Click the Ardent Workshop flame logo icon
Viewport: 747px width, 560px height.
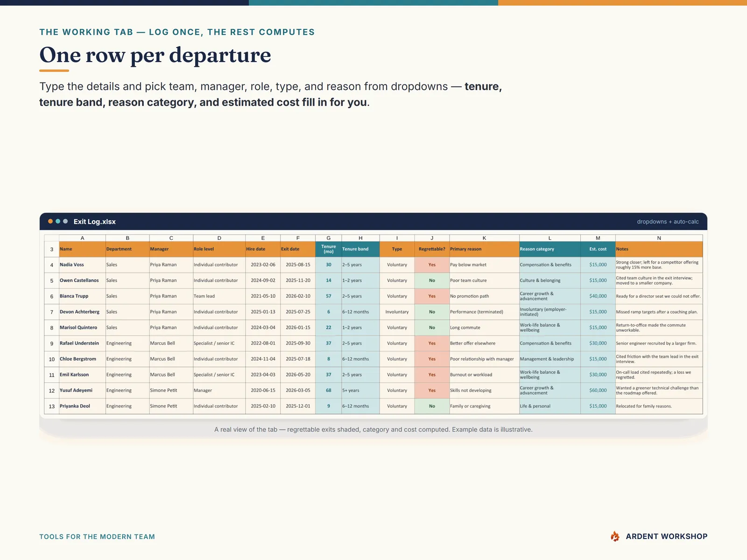[615, 536]
